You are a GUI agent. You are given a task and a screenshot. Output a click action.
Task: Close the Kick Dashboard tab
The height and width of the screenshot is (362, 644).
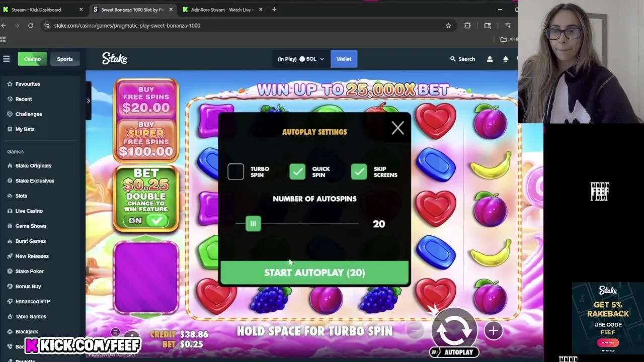[x=81, y=10]
